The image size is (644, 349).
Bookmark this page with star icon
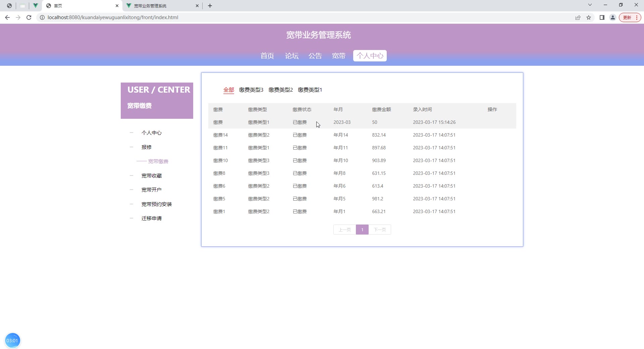(589, 17)
